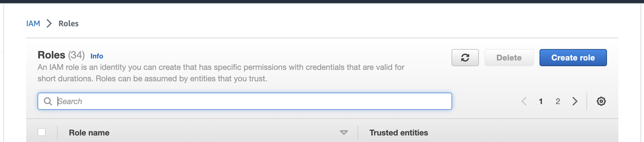Toggle the select all roles checkbox

pos(42,132)
